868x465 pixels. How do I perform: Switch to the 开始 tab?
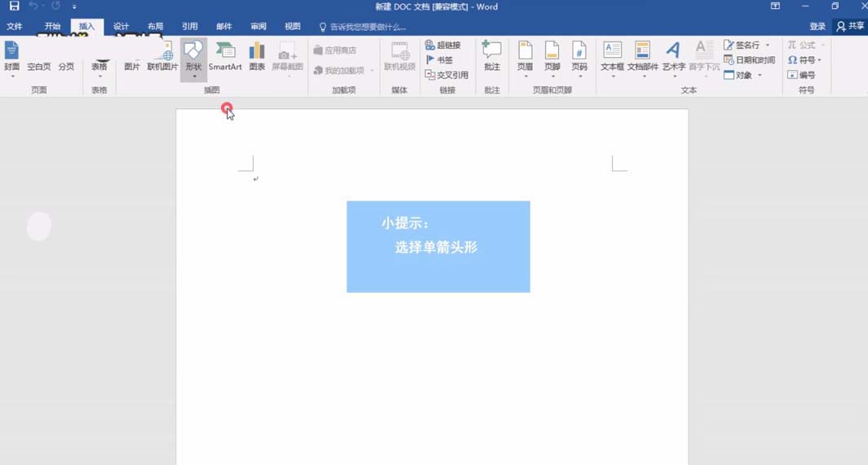click(52, 27)
